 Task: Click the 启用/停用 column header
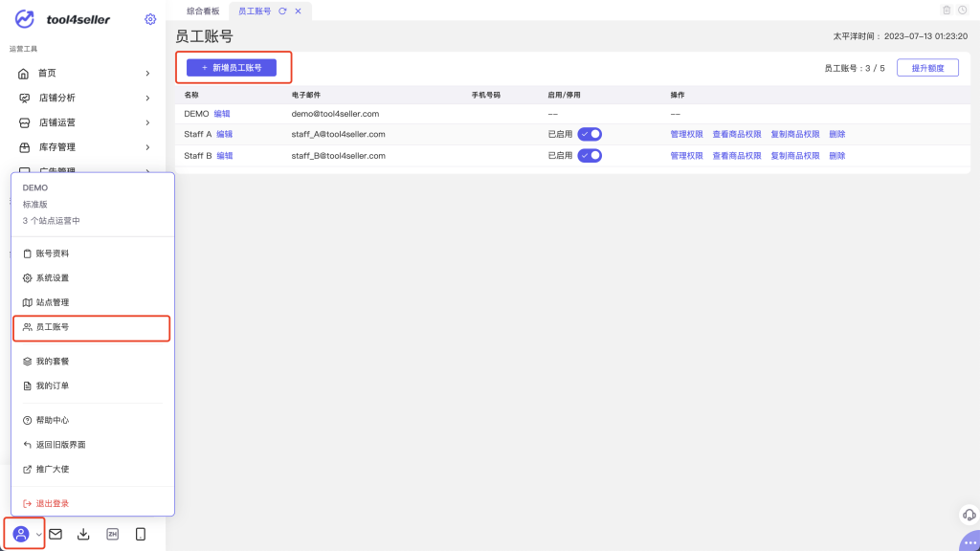(x=564, y=95)
